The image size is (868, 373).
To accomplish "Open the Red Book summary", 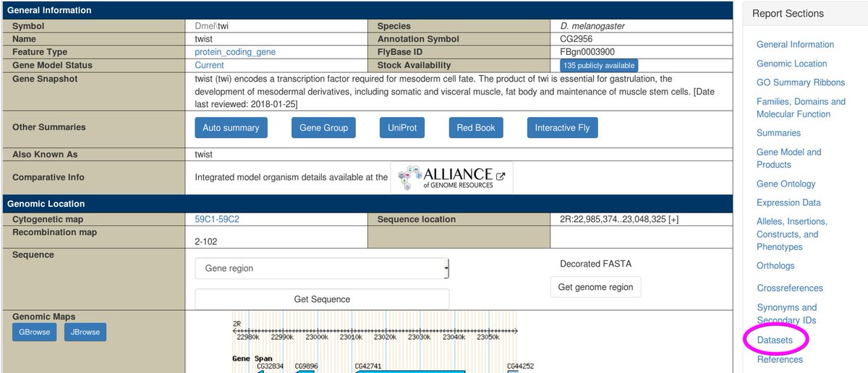I will click(476, 128).
